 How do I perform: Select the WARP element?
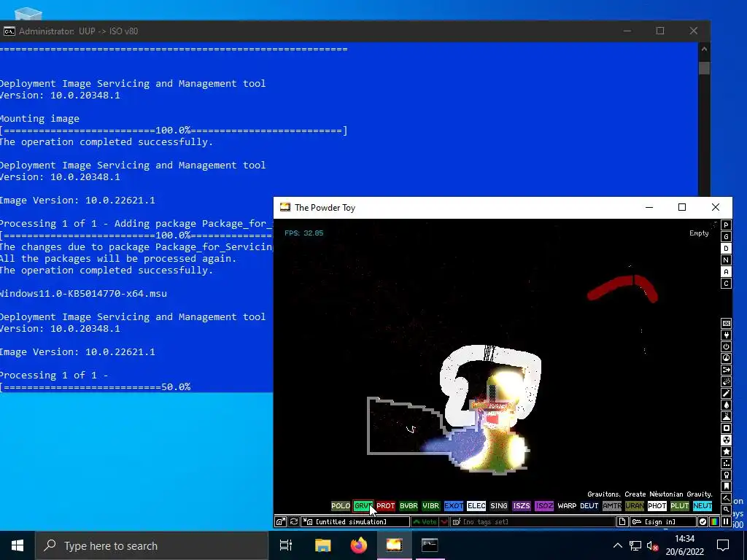566,506
